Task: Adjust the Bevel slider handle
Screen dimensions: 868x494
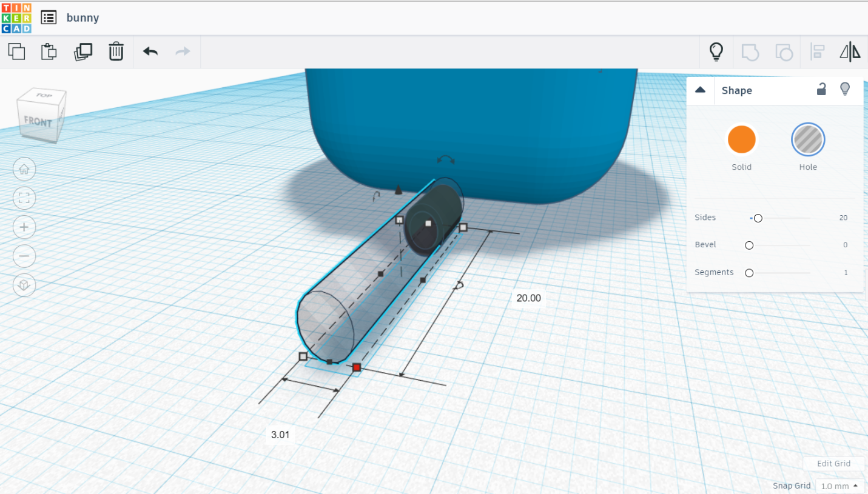Action: 749,245
